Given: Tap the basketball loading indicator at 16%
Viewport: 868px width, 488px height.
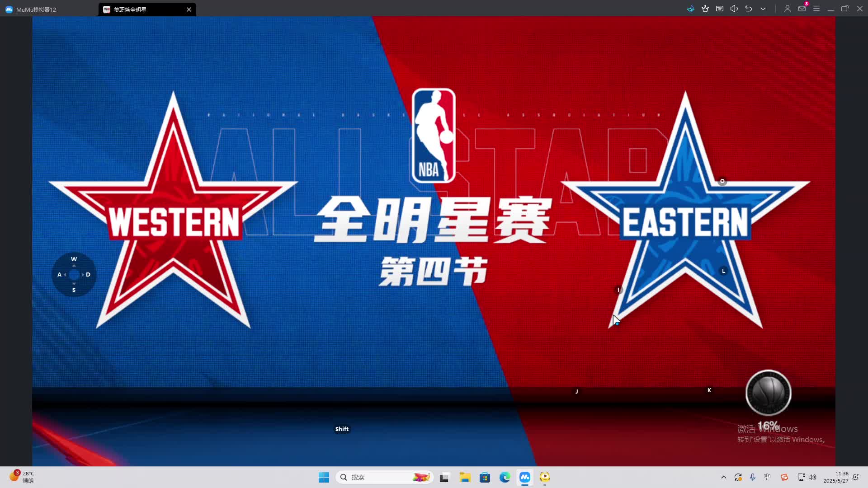Looking at the screenshot, I should [768, 393].
